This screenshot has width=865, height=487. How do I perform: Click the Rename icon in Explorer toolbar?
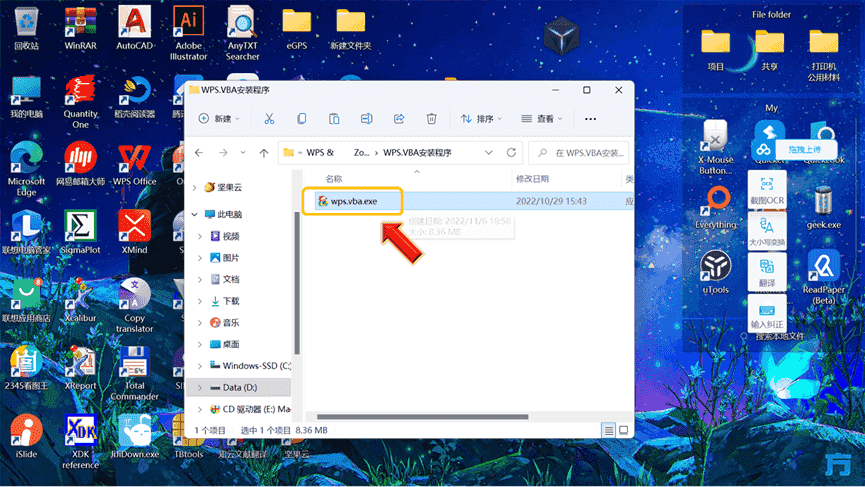point(366,119)
